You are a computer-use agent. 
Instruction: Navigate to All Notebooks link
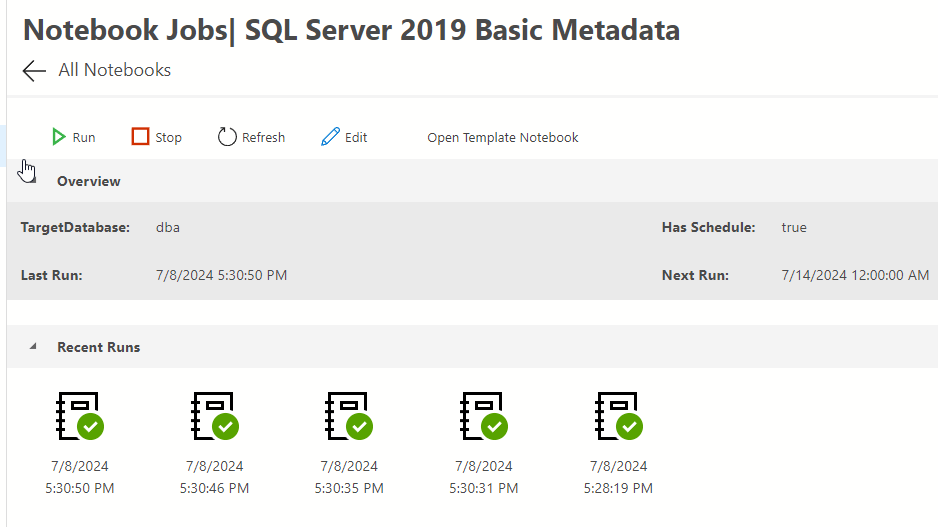[114, 70]
